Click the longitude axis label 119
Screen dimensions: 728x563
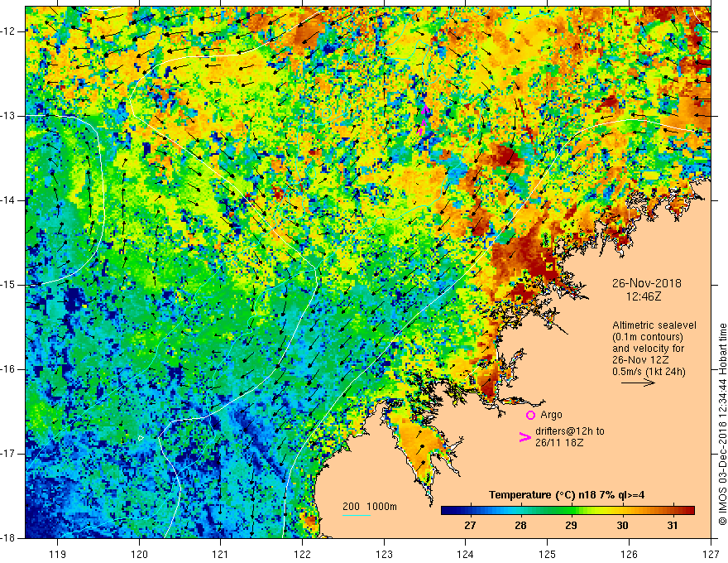58,554
